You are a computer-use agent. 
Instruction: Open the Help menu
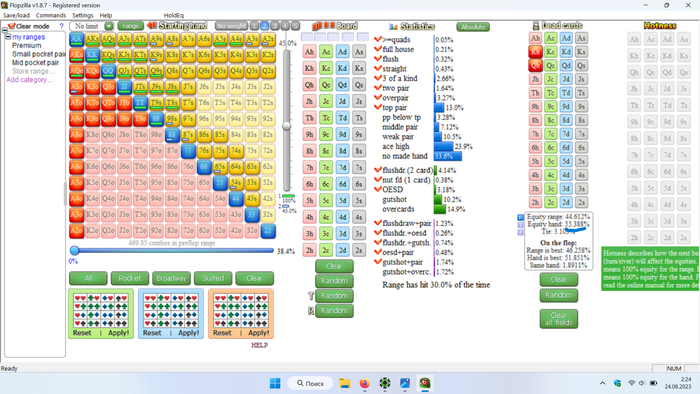106,15
